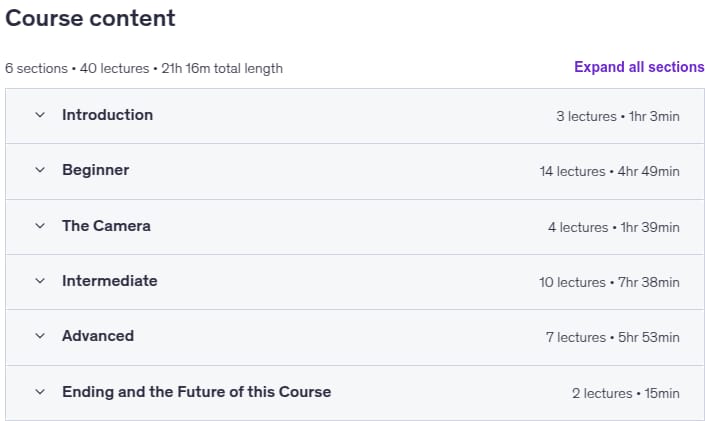This screenshot has width=705, height=421.
Task: Open the Introduction section title
Action: pyautogui.click(x=107, y=115)
